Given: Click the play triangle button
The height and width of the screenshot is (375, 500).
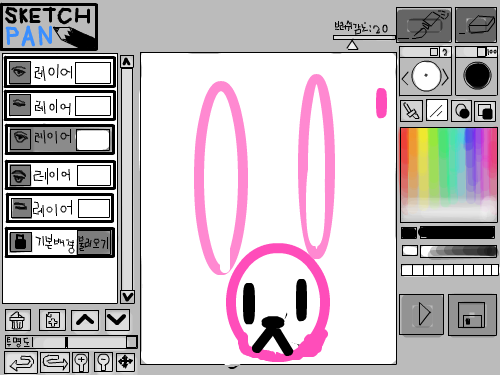Looking at the screenshot, I should click(422, 314).
